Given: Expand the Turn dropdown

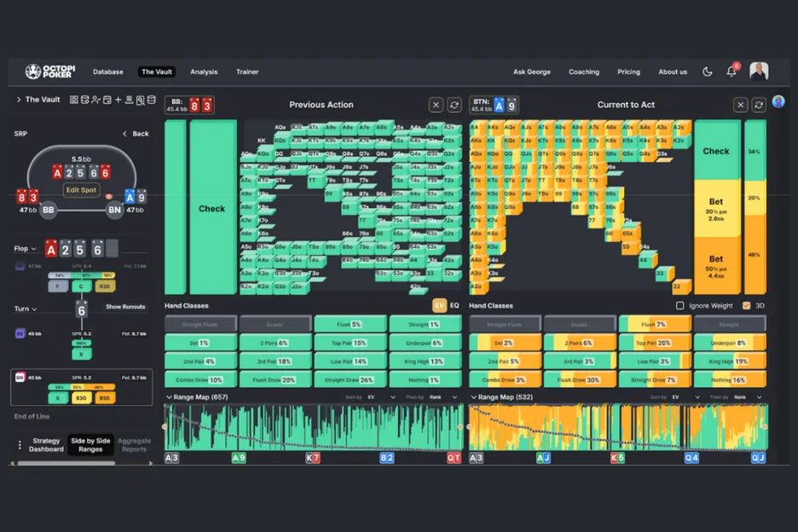Looking at the screenshot, I should coord(26,309).
